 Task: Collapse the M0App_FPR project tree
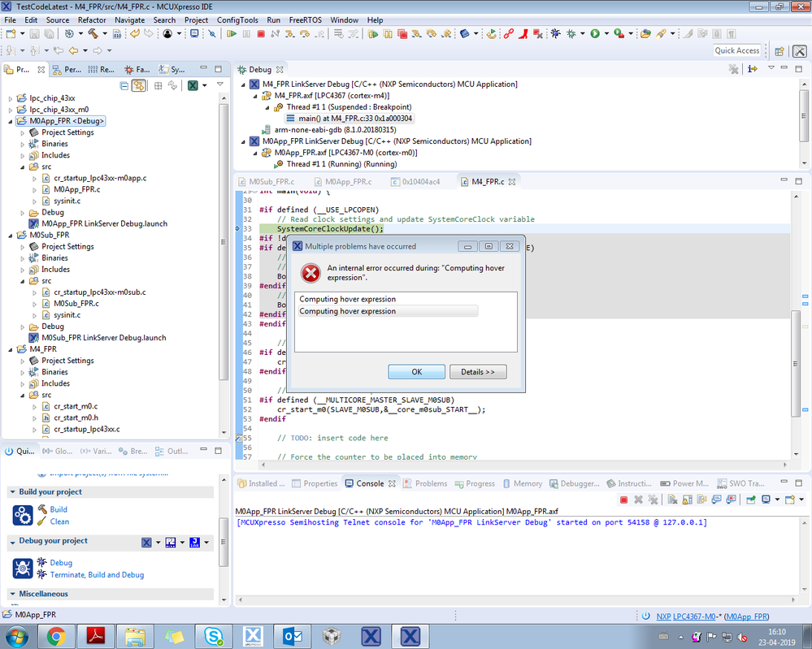11,121
